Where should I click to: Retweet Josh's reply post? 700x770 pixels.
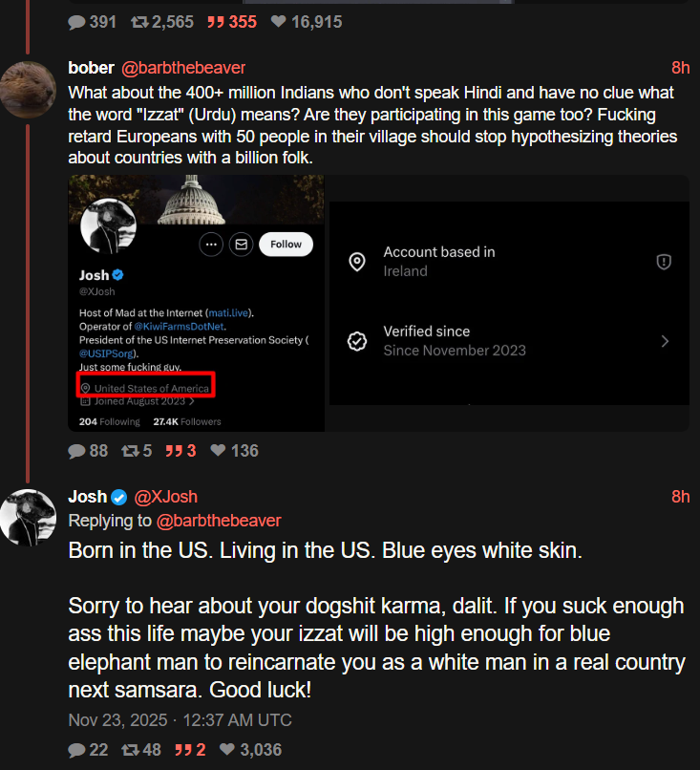point(129,751)
